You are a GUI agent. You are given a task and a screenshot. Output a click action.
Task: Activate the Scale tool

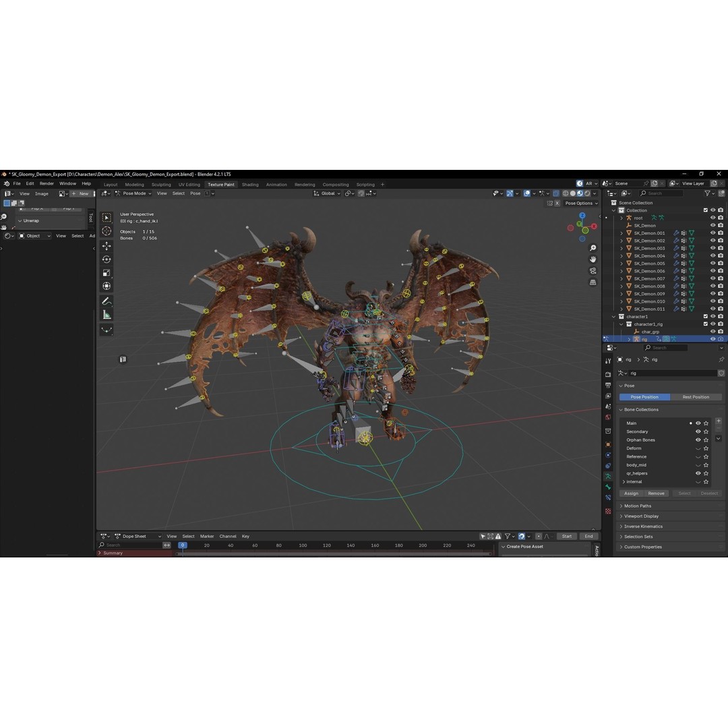tap(107, 273)
